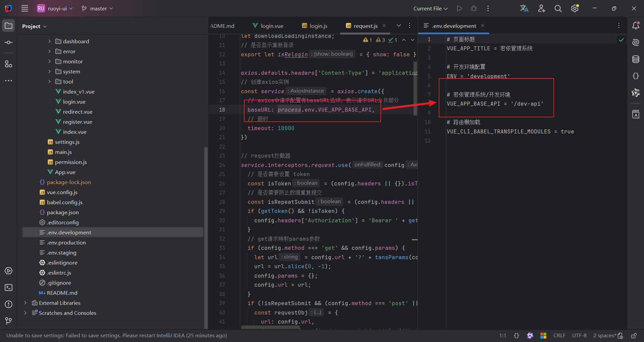
Task: Click the 2 spaces indent widget
Action: click(604, 336)
